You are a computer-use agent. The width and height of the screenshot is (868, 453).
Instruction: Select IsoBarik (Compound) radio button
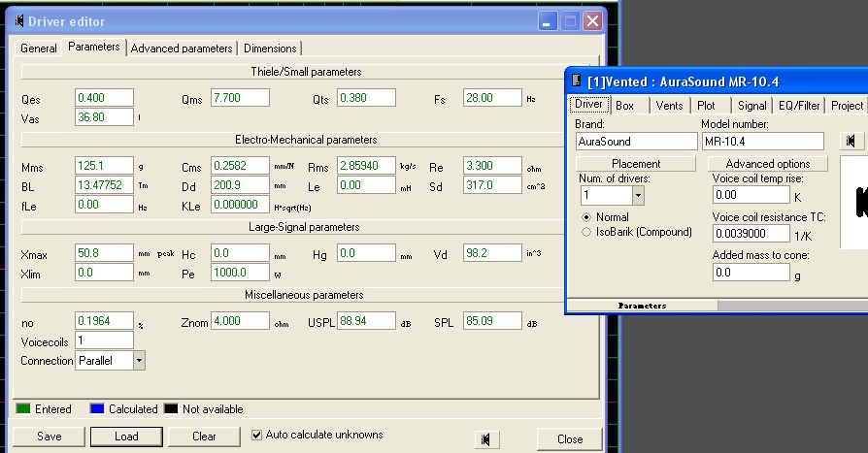pyautogui.click(x=586, y=232)
